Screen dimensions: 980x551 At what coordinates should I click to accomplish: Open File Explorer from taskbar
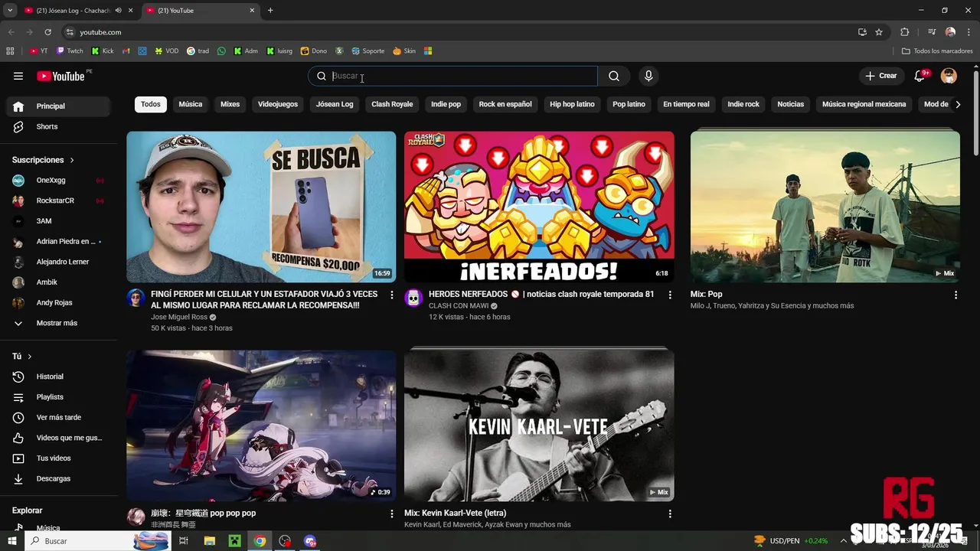tap(210, 541)
